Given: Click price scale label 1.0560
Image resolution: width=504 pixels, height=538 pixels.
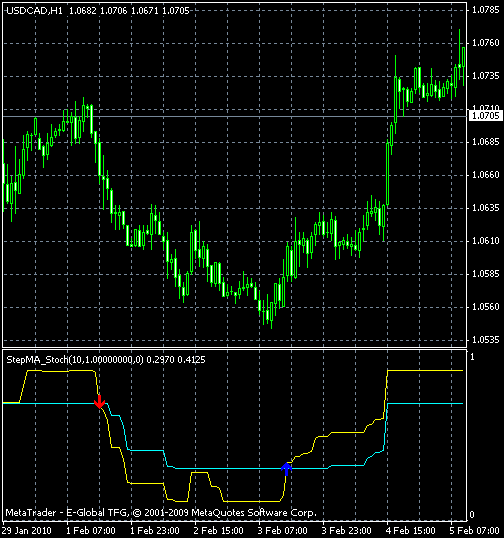Looking at the screenshot, I should 485,307.
